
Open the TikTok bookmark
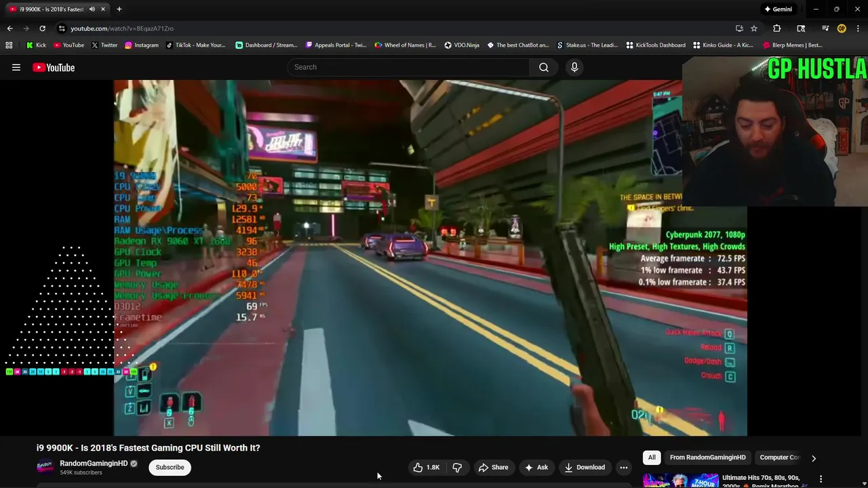[x=195, y=45]
